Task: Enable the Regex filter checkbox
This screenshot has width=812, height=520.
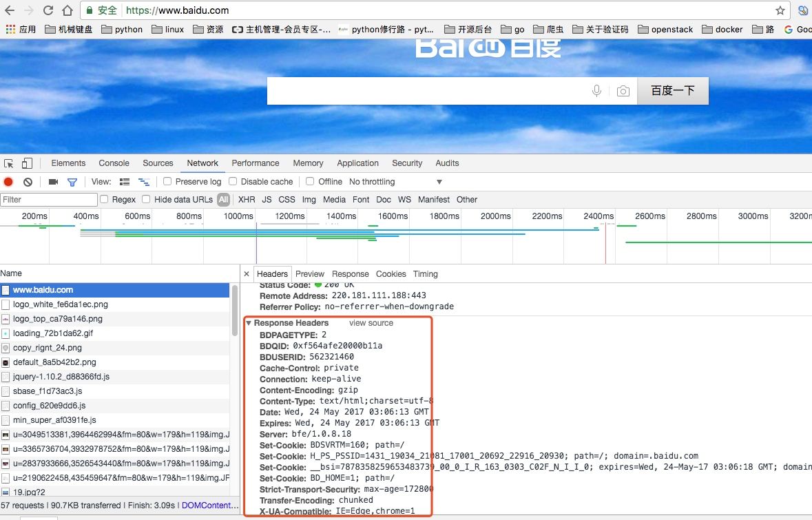Action: (x=104, y=200)
